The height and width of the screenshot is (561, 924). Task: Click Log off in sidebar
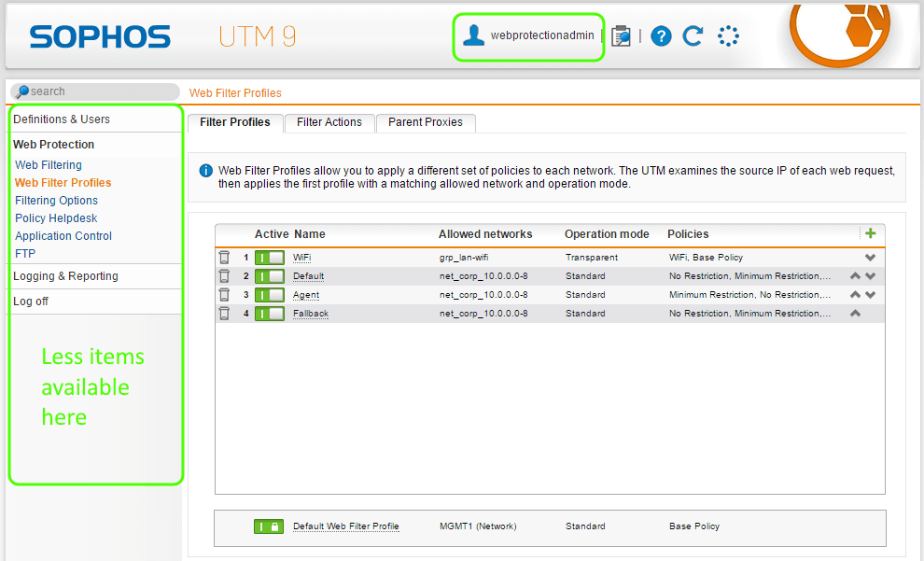31,302
